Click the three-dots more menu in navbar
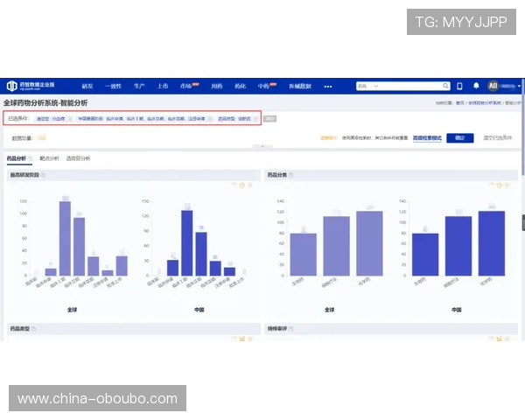Viewport: 525px width, 420px height. pos(328,87)
